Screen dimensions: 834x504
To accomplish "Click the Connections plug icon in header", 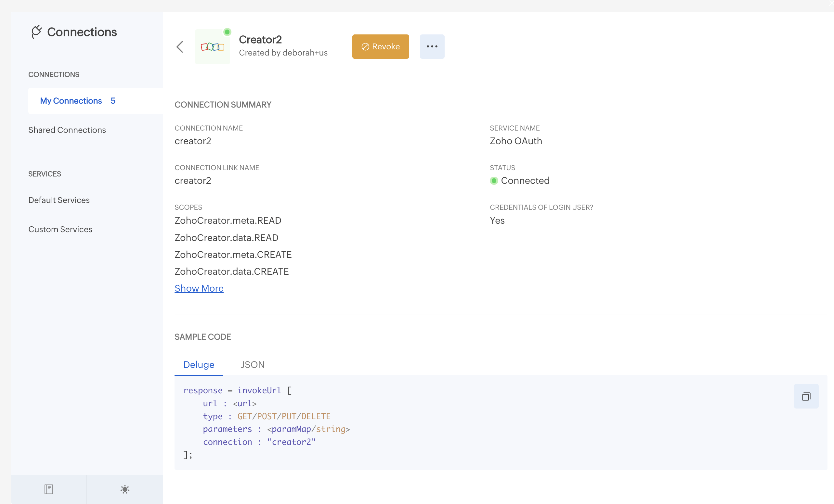I will pos(36,32).
